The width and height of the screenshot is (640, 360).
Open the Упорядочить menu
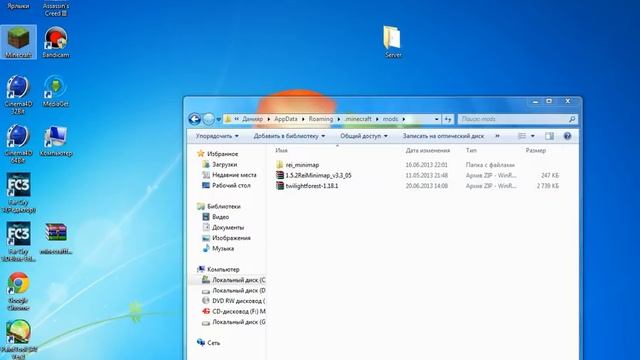217,136
